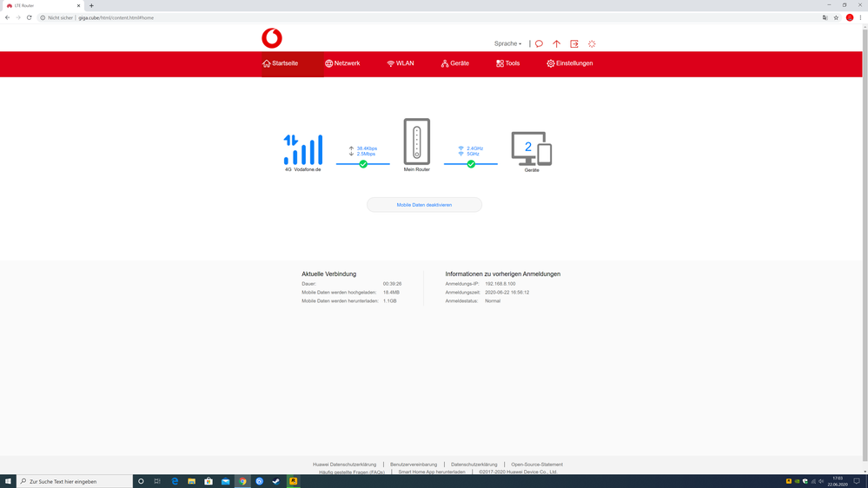Click the Mein Router device icon
The image size is (868, 488).
click(417, 142)
